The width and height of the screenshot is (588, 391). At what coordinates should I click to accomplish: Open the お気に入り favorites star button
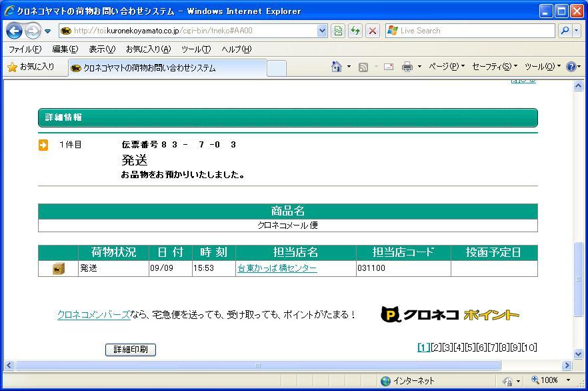(x=31, y=67)
